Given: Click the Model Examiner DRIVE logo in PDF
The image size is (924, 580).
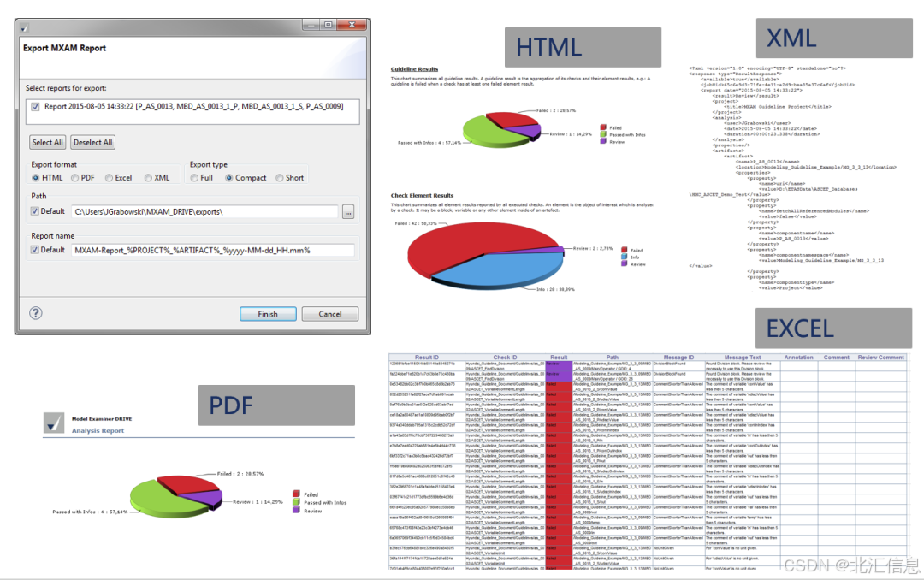Looking at the screenshot, I should (54, 423).
